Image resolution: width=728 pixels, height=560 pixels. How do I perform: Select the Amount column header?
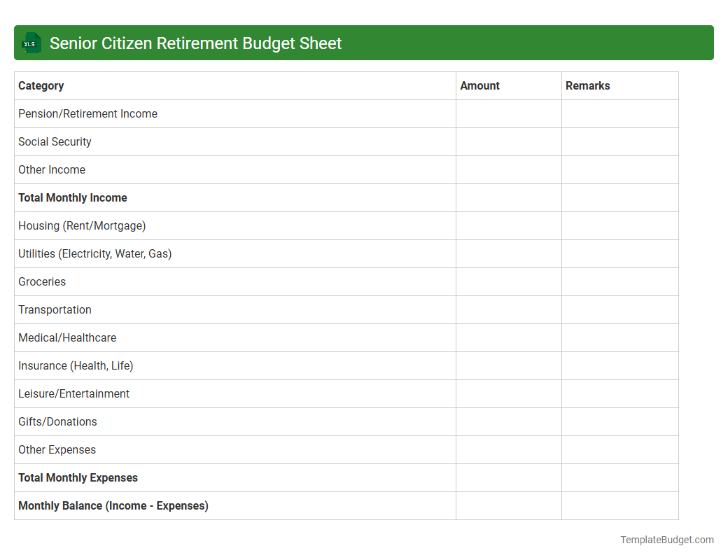(480, 85)
